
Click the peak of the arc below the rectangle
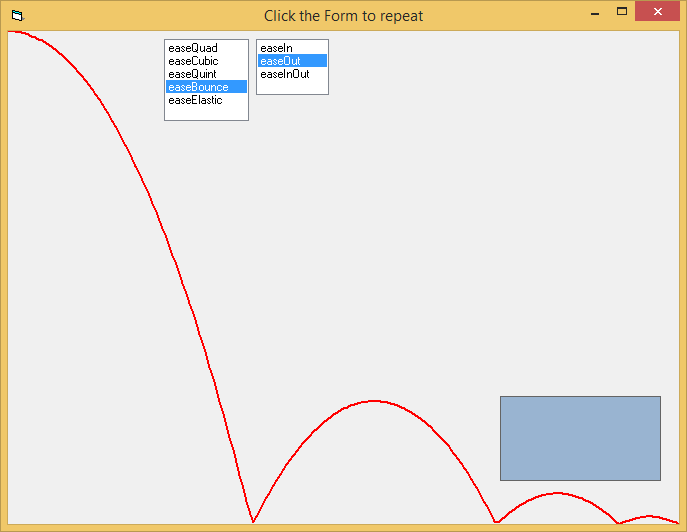coord(556,493)
